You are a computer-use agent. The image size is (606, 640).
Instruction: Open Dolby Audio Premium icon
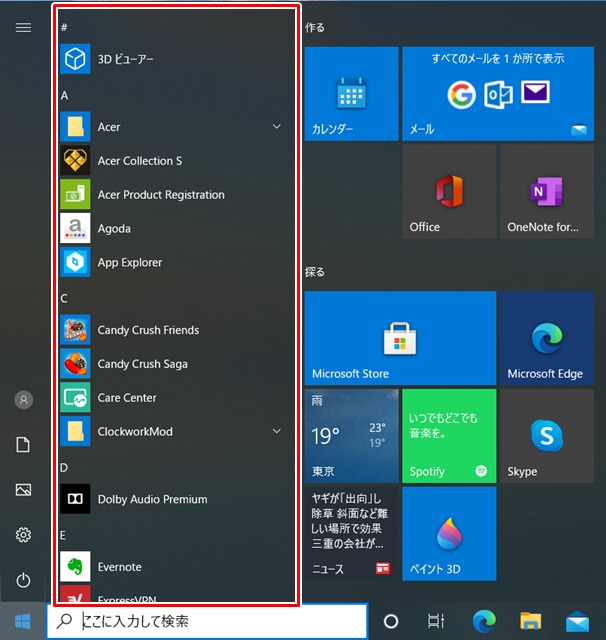tap(75, 499)
